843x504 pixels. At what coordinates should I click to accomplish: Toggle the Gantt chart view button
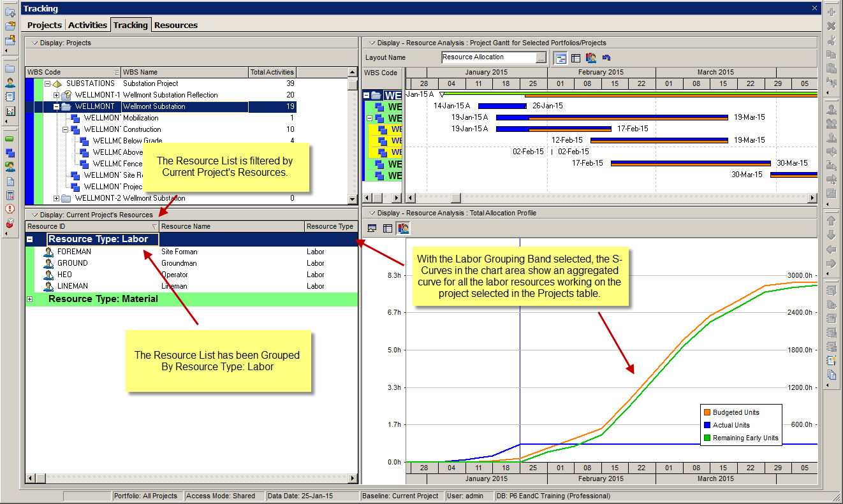point(561,58)
